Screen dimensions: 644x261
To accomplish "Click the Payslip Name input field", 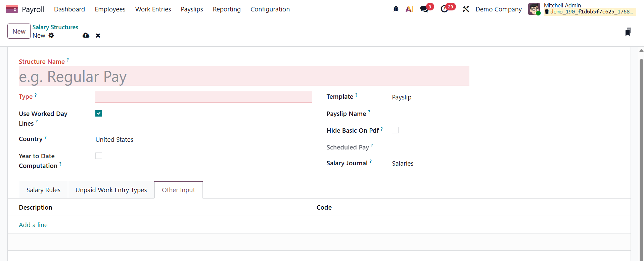I will 506,114.
